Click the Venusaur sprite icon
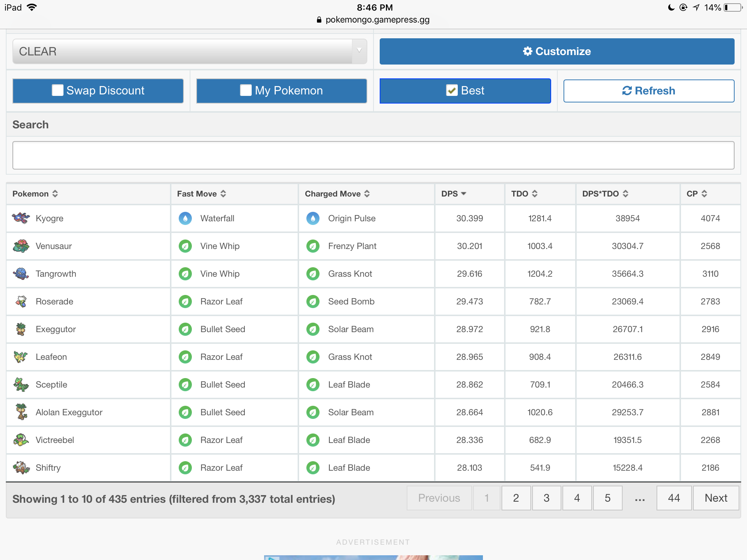Screen dimensions: 747x560 coord(21,246)
